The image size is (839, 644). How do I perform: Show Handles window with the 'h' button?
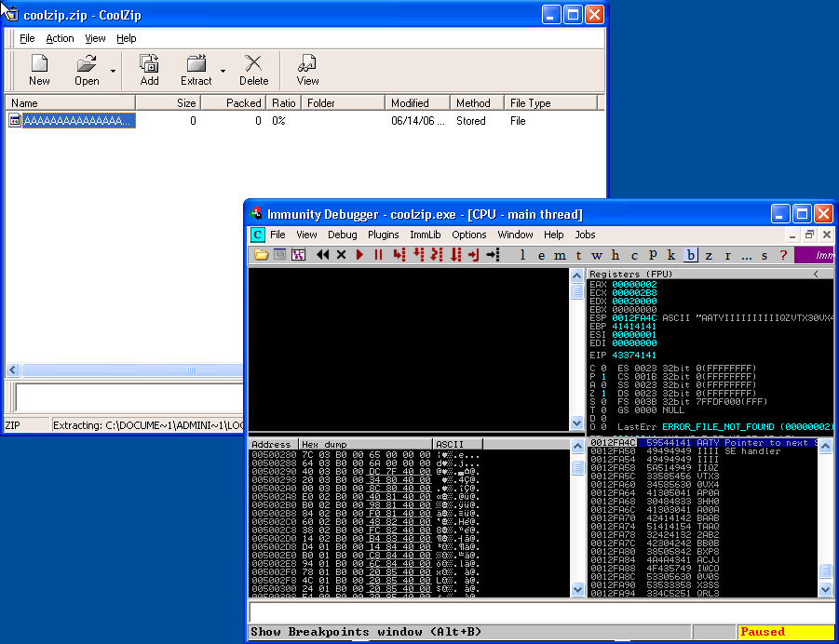coord(616,255)
